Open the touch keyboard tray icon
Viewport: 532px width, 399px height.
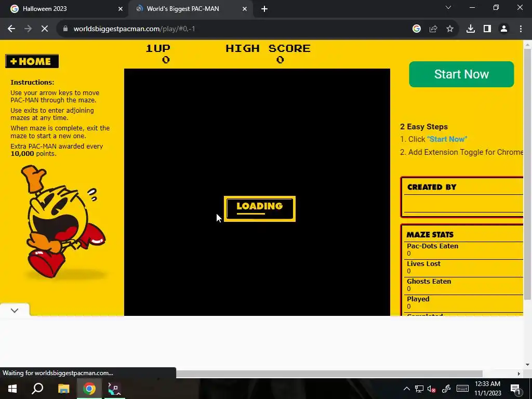pyautogui.click(x=462, y=389)
